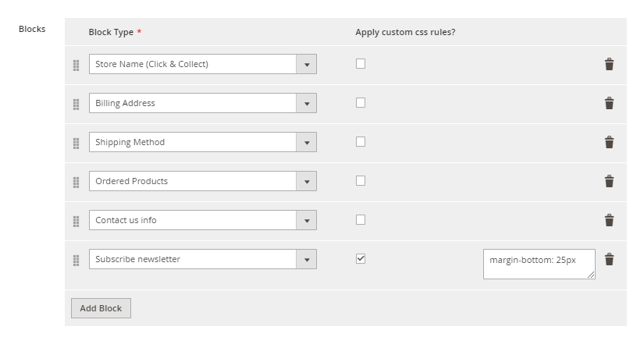644x348 pixels.
Task: Click drag handle of Subscribe newsletter row
Action: (x=76, y=260)
